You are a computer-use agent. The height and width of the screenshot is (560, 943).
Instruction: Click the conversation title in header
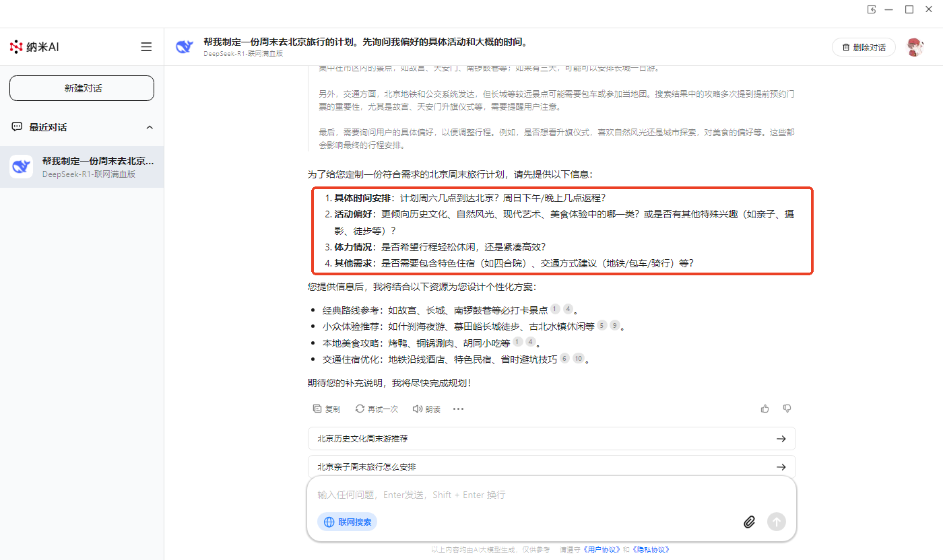click(x=366, y=42)
